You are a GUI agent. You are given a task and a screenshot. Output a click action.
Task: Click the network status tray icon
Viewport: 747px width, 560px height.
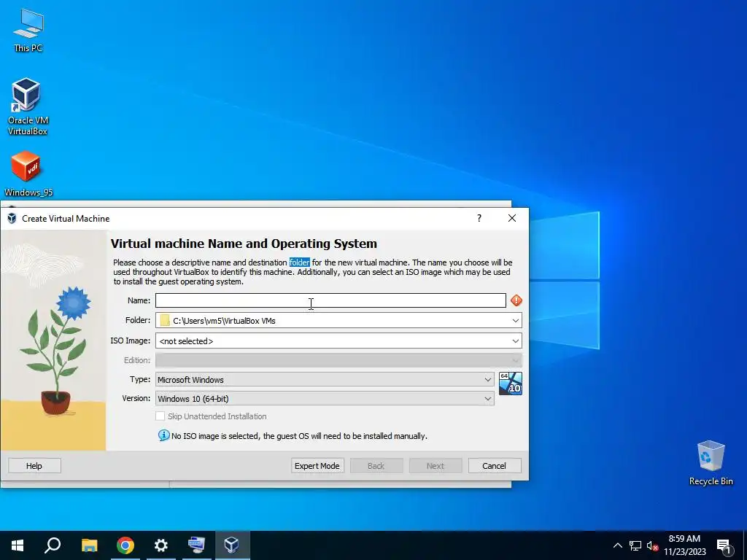pos(635,545)
